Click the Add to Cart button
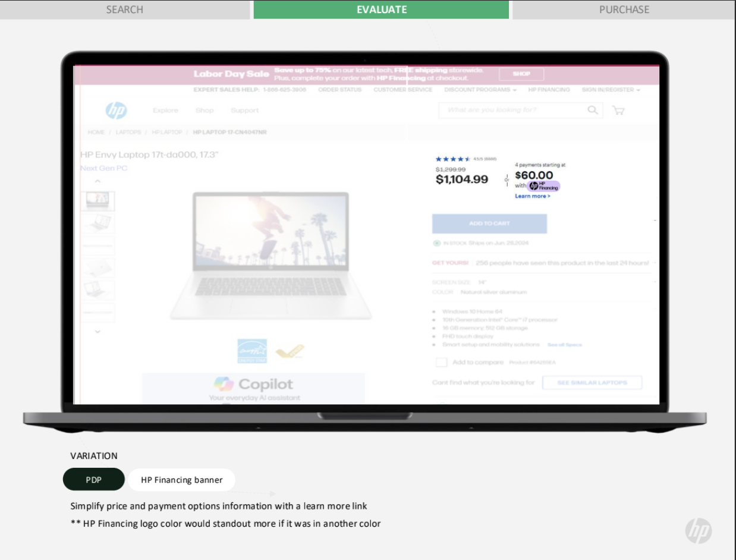The height and width of the screenshot is (560, 736). point(489,224)
